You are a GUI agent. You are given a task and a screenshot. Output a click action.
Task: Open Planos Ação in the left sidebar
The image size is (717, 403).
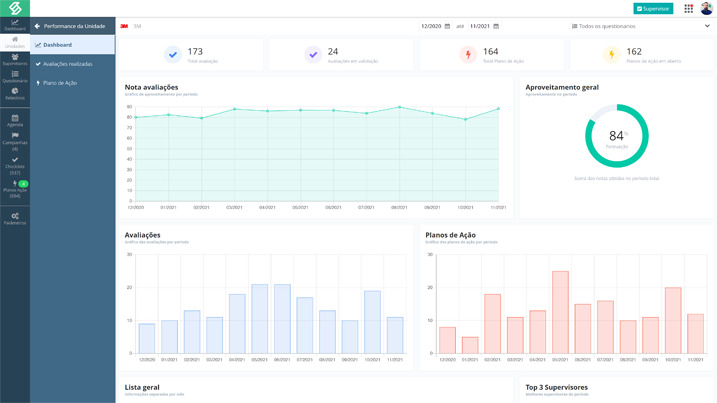tap(15, 189)
